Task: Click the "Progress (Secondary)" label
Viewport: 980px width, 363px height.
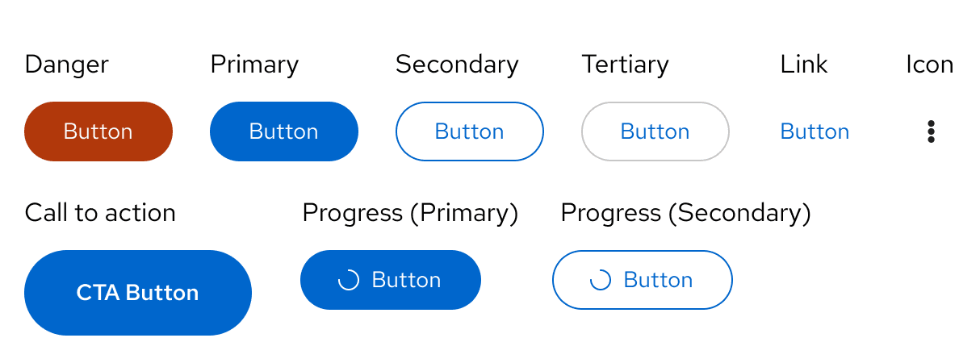Action: point(685,213)
